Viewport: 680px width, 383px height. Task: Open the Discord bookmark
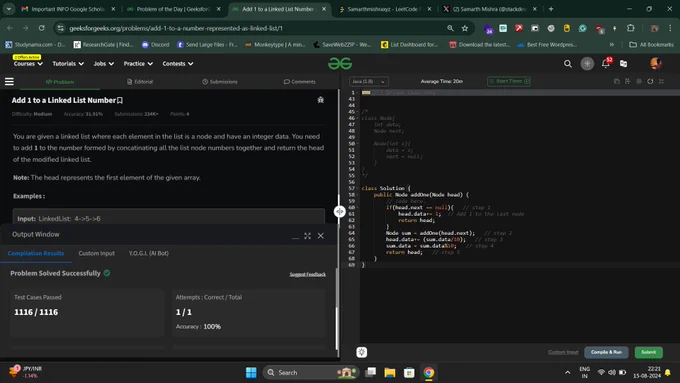pos(155,45)
